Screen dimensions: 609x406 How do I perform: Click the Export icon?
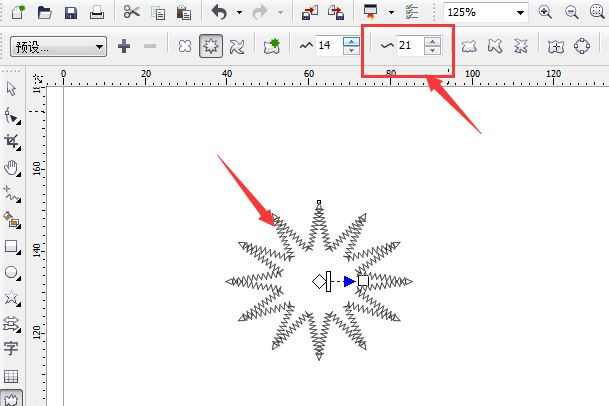point(336,12)
